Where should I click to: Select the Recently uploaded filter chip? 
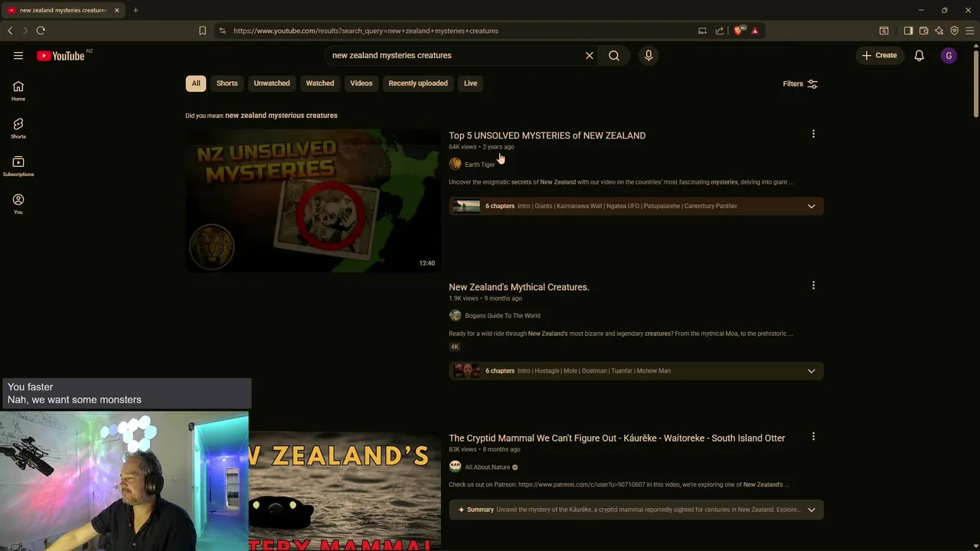[x=418, y=83]
